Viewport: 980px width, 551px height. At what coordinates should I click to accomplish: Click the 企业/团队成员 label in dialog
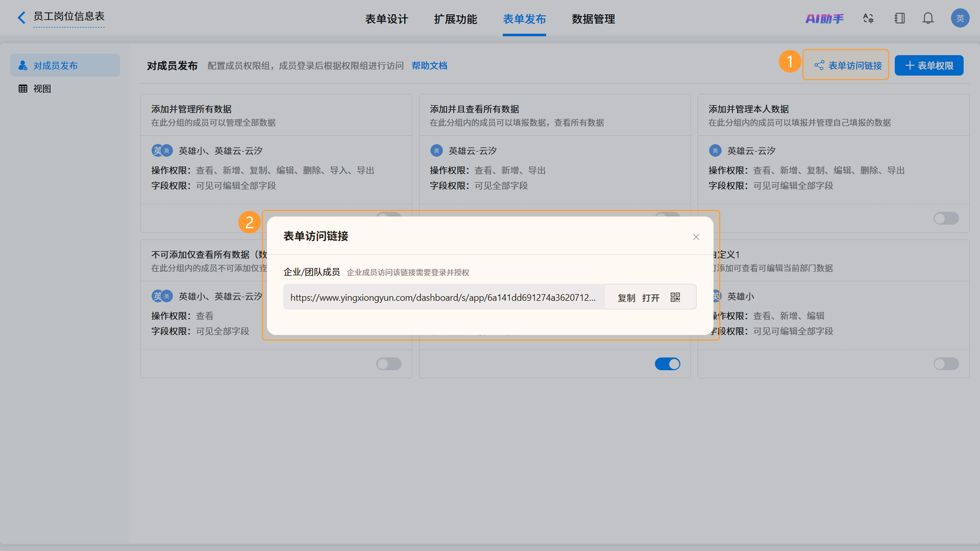[312, 272]
